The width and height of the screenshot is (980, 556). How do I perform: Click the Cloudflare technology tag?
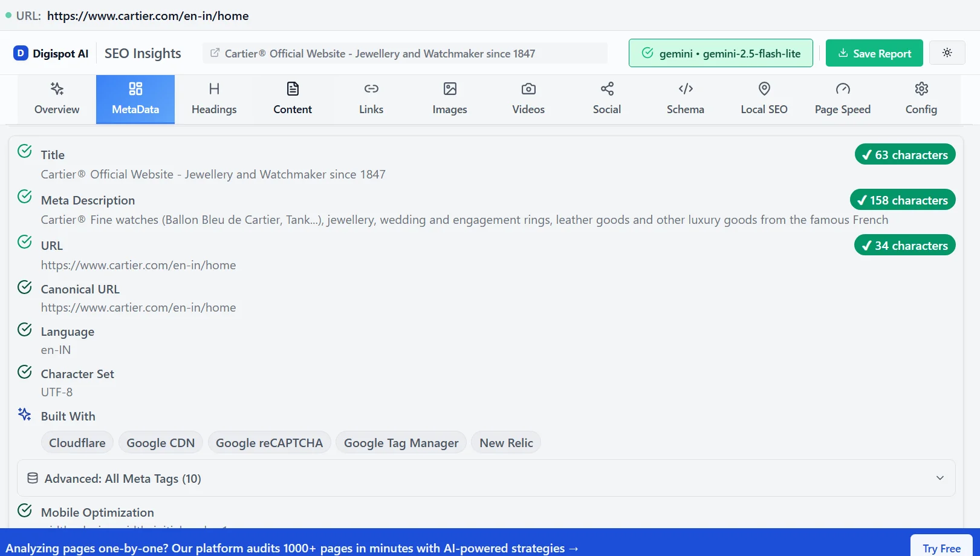point(77,443)
